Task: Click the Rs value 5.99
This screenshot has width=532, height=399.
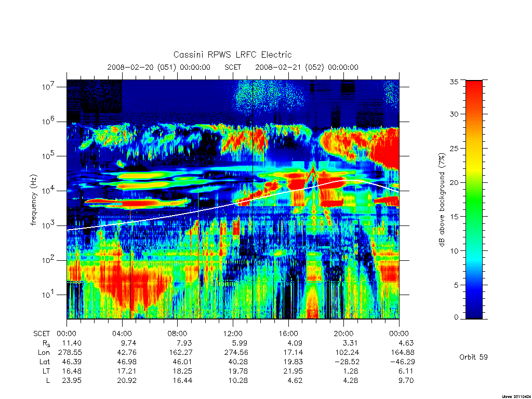Action: 240,343
